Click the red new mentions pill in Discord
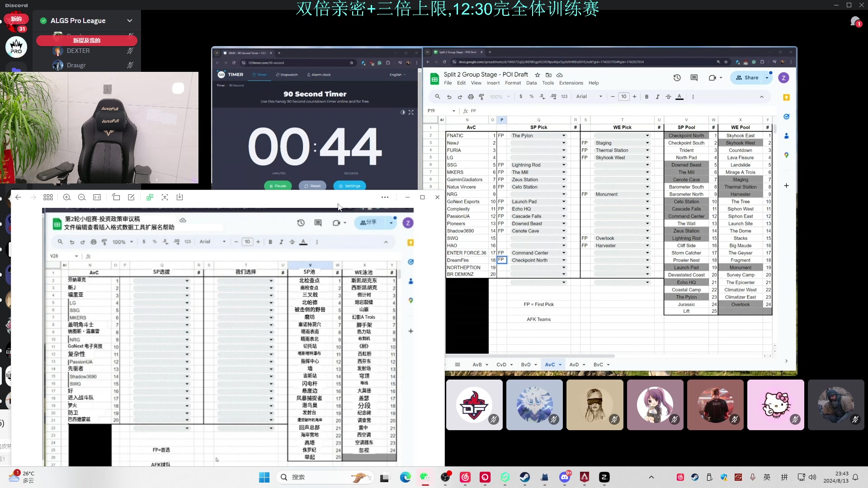This screenshot has height=488, width=868. coord(86,41)
